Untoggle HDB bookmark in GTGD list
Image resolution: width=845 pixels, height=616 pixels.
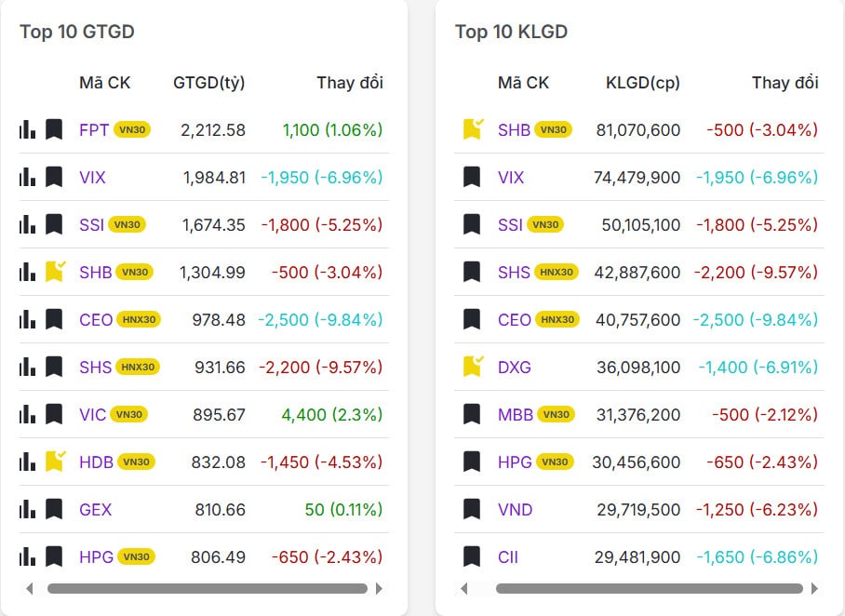click(55, 462)
